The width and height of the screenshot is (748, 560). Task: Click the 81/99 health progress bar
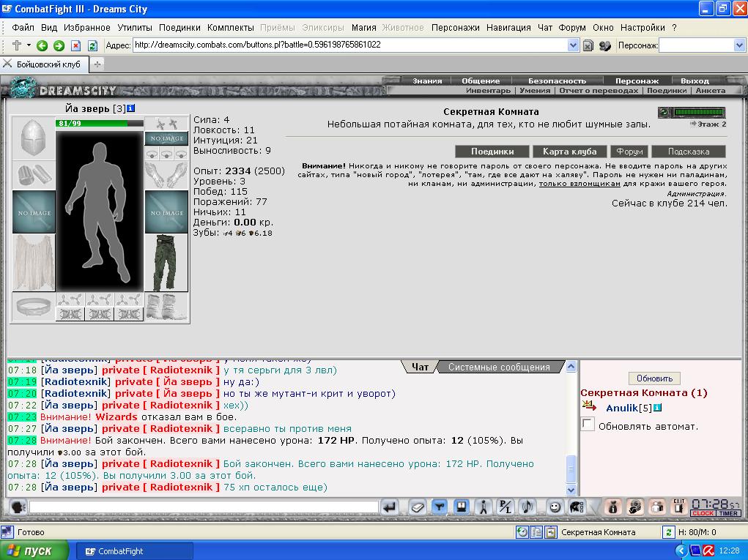99,124
